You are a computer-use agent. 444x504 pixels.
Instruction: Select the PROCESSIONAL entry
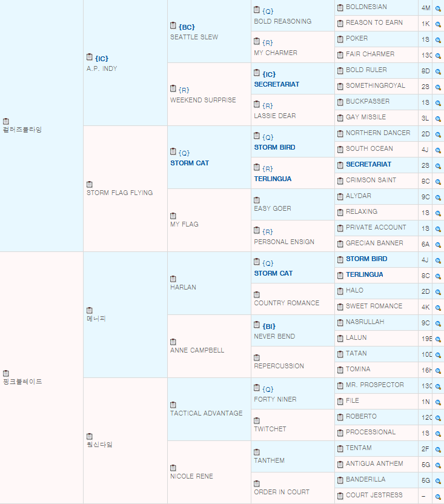click(371, 432)
